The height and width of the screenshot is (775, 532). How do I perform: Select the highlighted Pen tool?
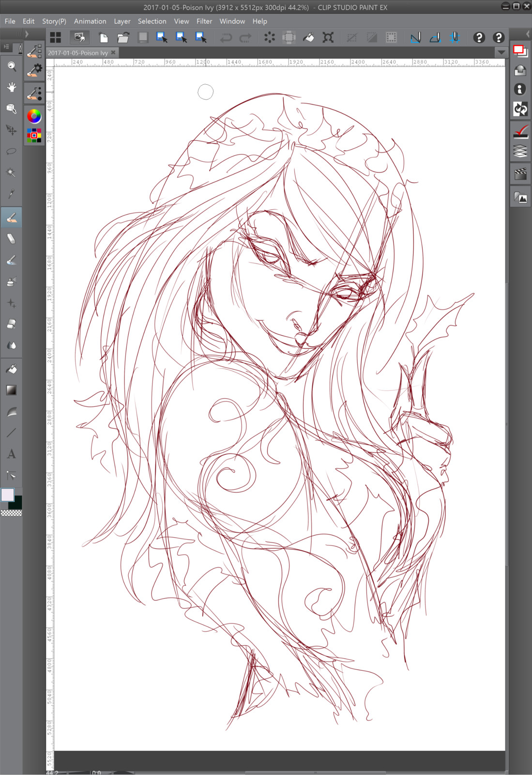click(x=12, y=218)
